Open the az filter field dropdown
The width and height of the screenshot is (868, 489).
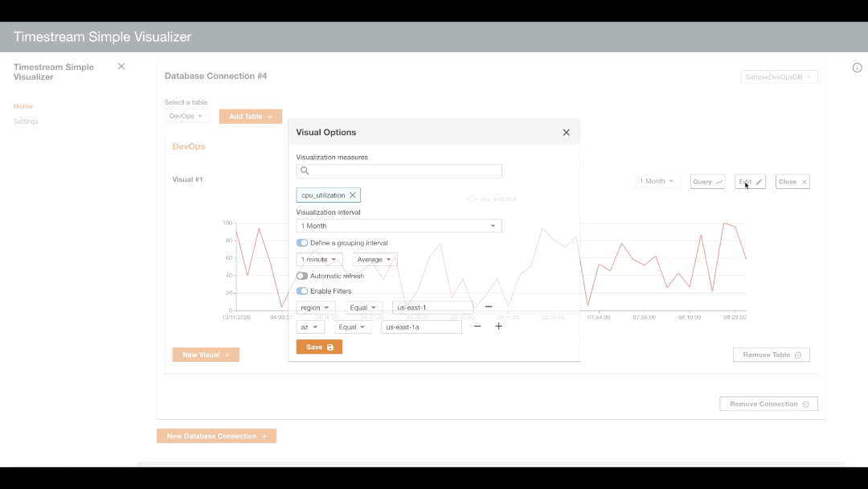tap(310, 327)
